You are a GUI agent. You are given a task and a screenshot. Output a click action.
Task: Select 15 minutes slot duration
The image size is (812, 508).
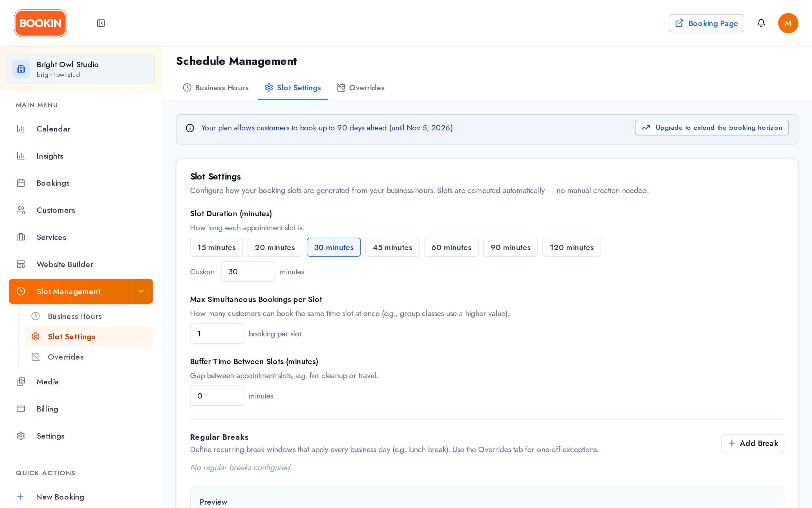[x=217, y=247]
